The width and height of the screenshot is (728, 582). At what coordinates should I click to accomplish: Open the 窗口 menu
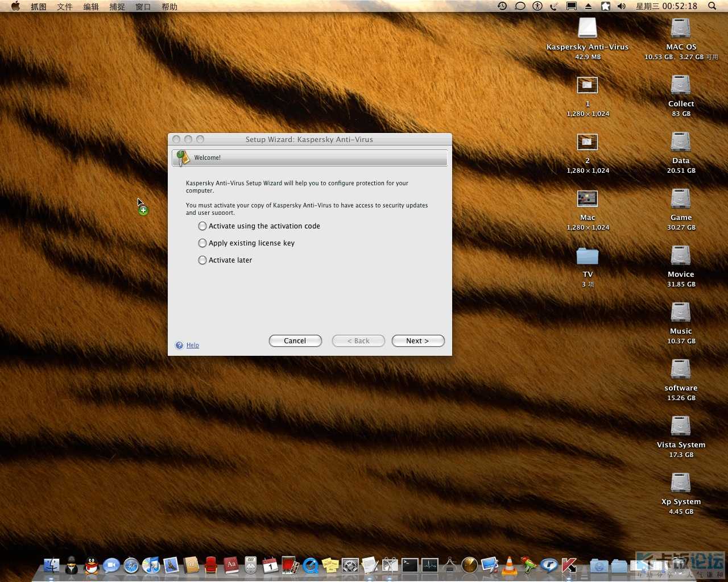tap(143, 6)
